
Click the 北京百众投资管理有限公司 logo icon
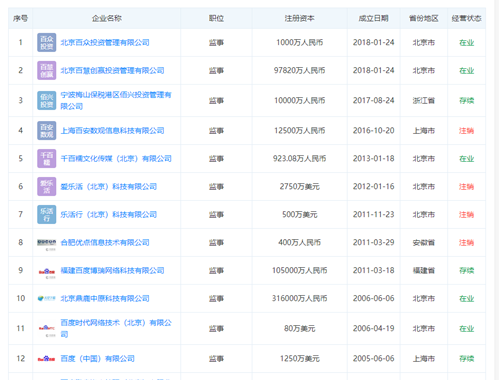[x=47, y=43]
